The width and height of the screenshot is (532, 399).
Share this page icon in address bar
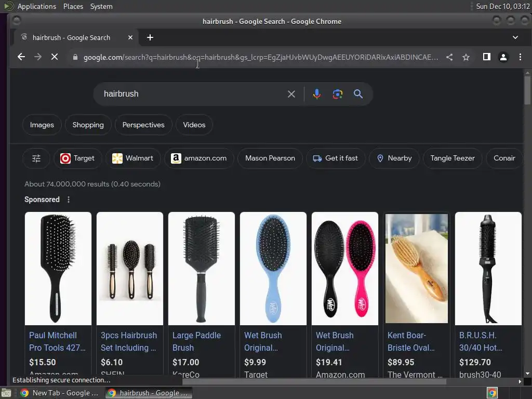click(x=449, y=57)
